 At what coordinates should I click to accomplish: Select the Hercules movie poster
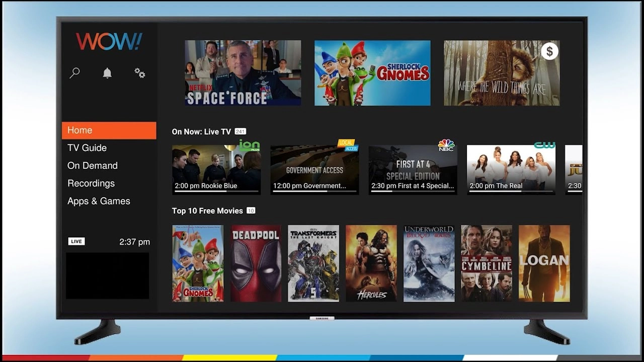point(371,263)
